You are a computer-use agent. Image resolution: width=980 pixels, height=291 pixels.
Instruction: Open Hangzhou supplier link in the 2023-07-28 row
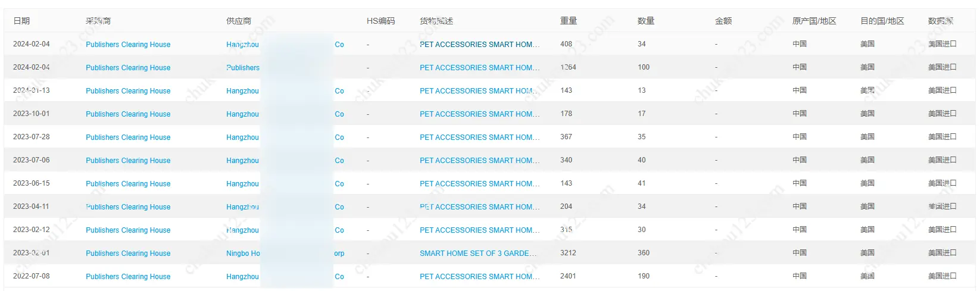point(242,137)
